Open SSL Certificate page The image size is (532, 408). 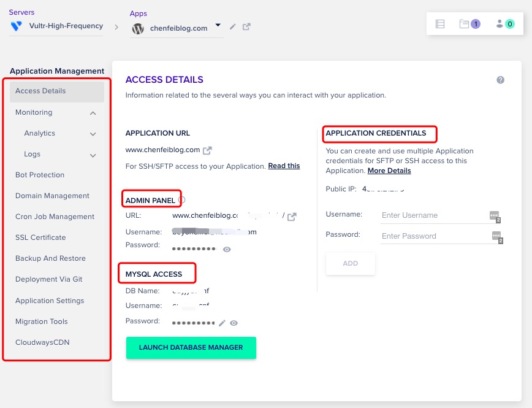point(40,237)
